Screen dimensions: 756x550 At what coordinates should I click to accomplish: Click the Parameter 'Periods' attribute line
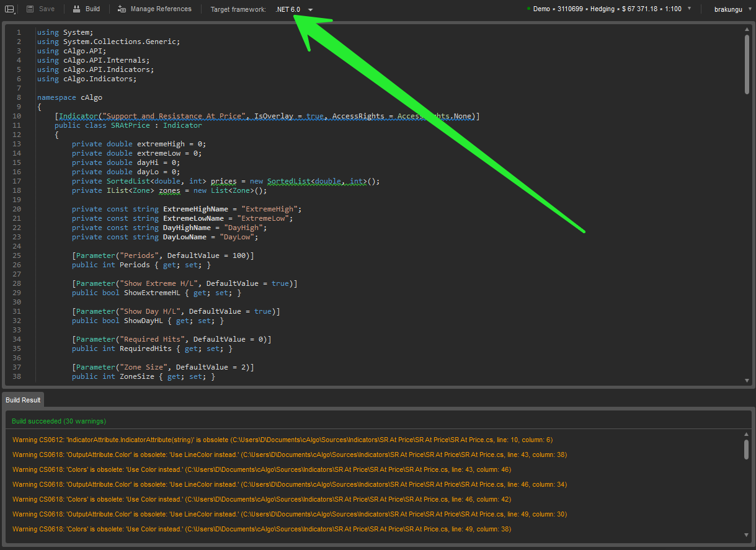(x=163, y=255)
